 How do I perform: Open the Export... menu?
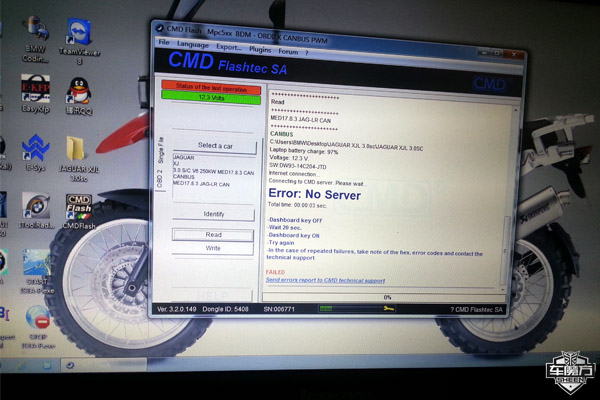coord(229,47)
